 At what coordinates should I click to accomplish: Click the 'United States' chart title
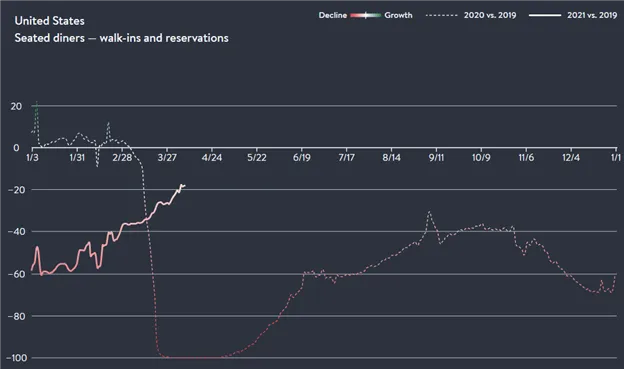pos(49,21)
